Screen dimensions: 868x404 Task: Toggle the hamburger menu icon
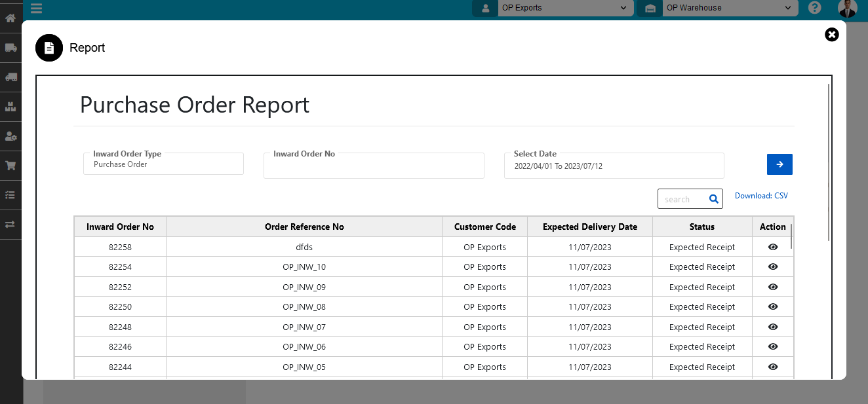36,9
